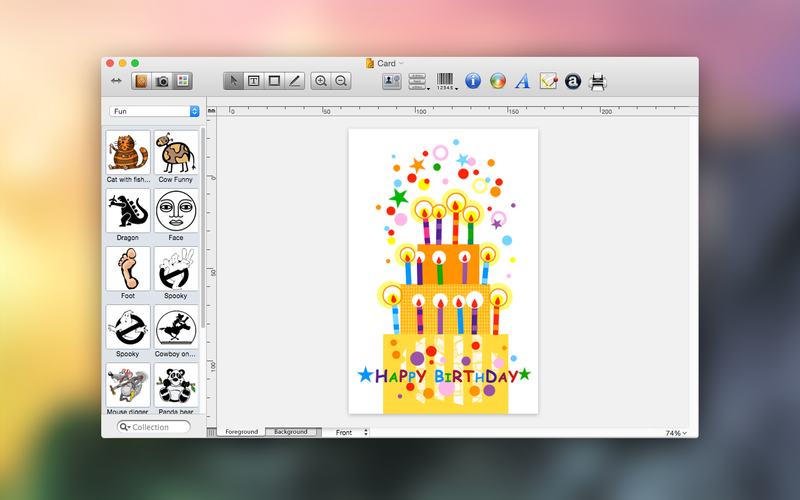Open the blue info inspector
Viewport: 800px width, 500px height.
473,81
